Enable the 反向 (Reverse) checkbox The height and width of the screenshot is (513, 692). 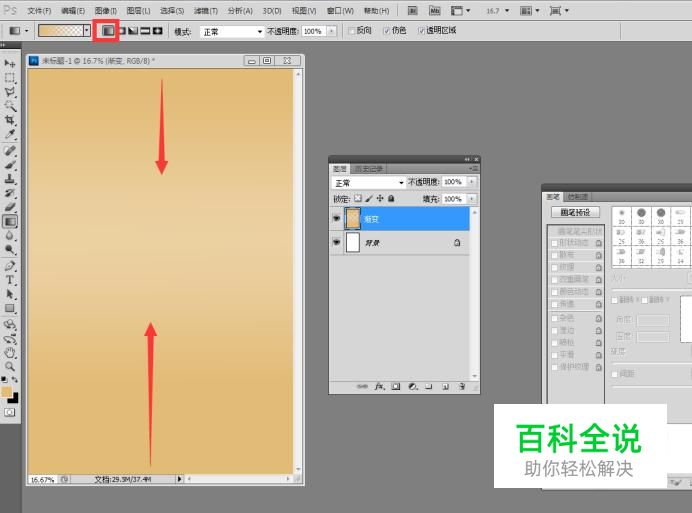click(x=352, y=31)
